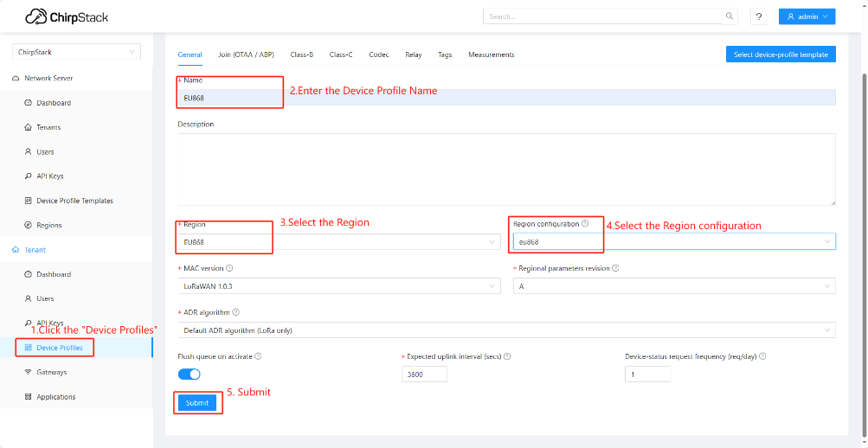Screen dimensions: 868x448
Task: Click the search magnifier icon
Action: pyautogui.click(x=730, y=16)
